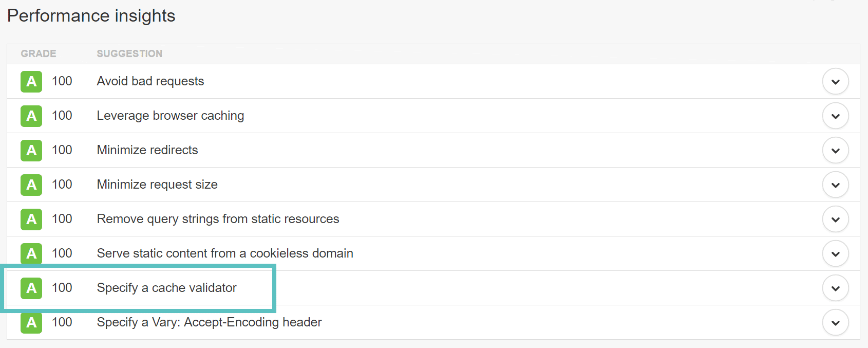Viewport: 868px width, 348px height.
Task: Click the SUGGESTION column header
Action: pyautogui.click(x=129, y=53)
